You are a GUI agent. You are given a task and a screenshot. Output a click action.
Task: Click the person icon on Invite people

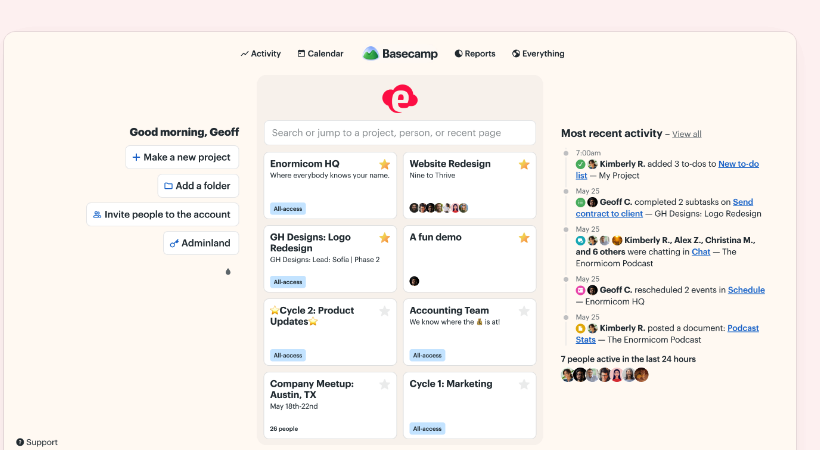coord(97,215)
